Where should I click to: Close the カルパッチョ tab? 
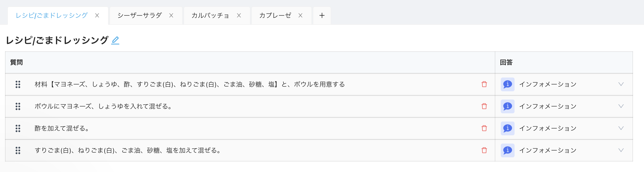[x=239, y=15]
